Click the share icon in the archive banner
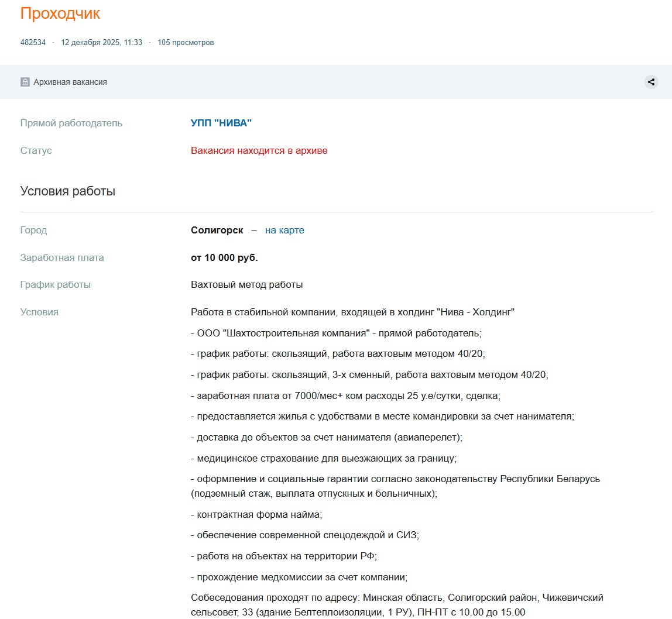The height and width of the screenshot is (619, 672). click(x=651, y=82)
